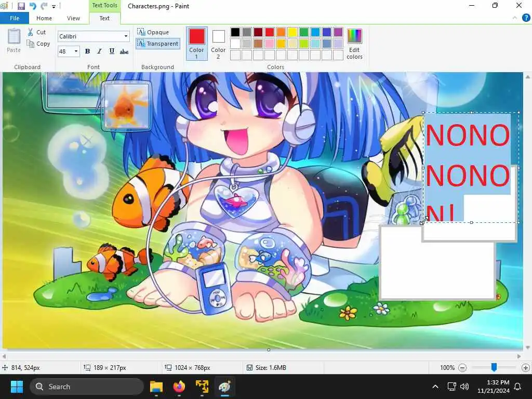Open the Calibri font family dropdown

tap(126, 36)
